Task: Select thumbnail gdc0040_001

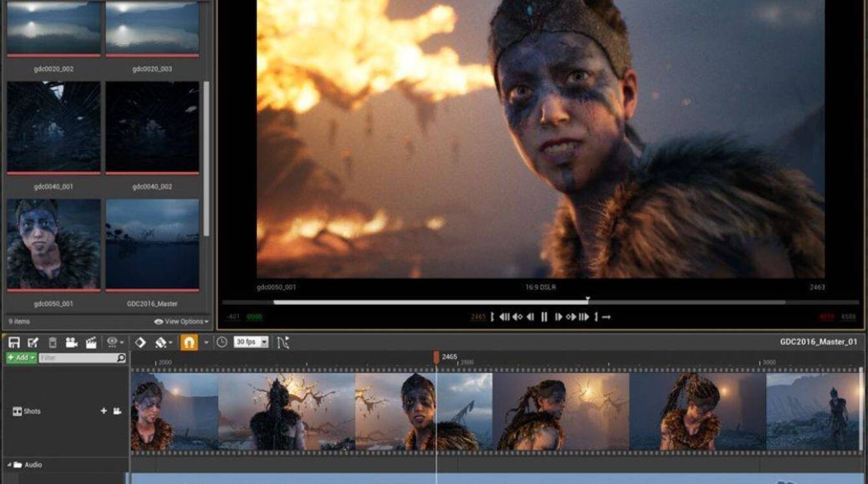Action: [54, 128]
